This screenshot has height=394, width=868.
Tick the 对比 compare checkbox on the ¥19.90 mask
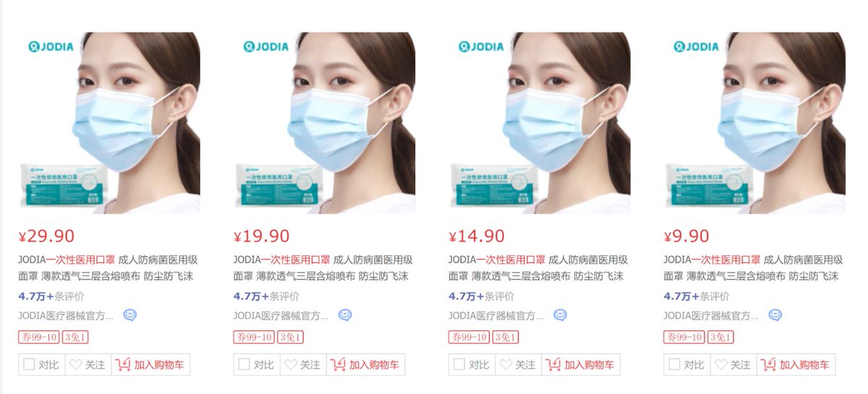pos(244,365)
